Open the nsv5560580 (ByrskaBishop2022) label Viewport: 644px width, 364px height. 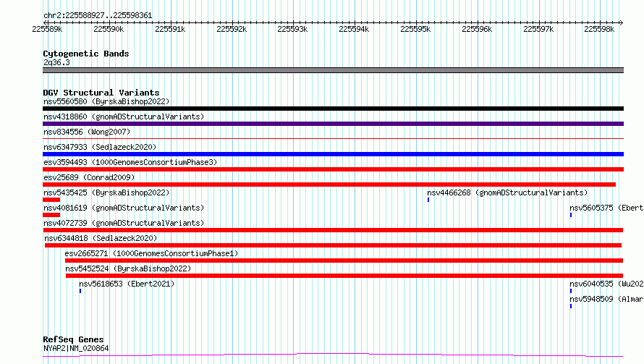click(x=106, y=101)
